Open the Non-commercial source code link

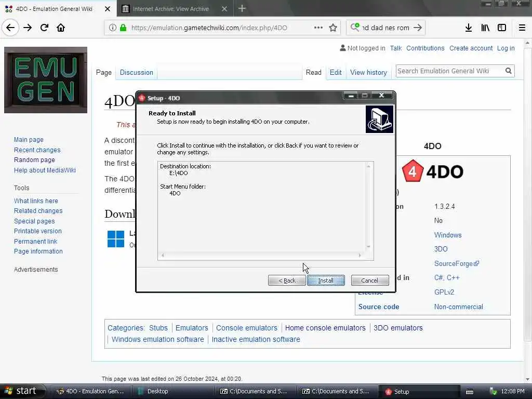coord(458,307)
